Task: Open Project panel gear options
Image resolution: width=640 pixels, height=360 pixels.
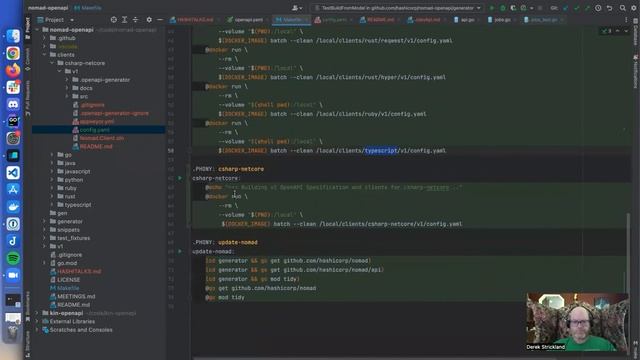Action: (149, 20)
